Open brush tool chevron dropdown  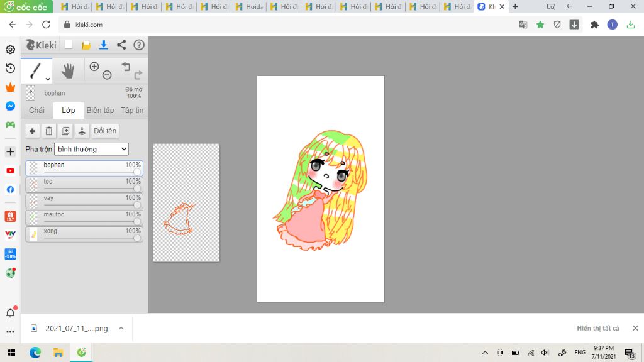pos(48,79)
